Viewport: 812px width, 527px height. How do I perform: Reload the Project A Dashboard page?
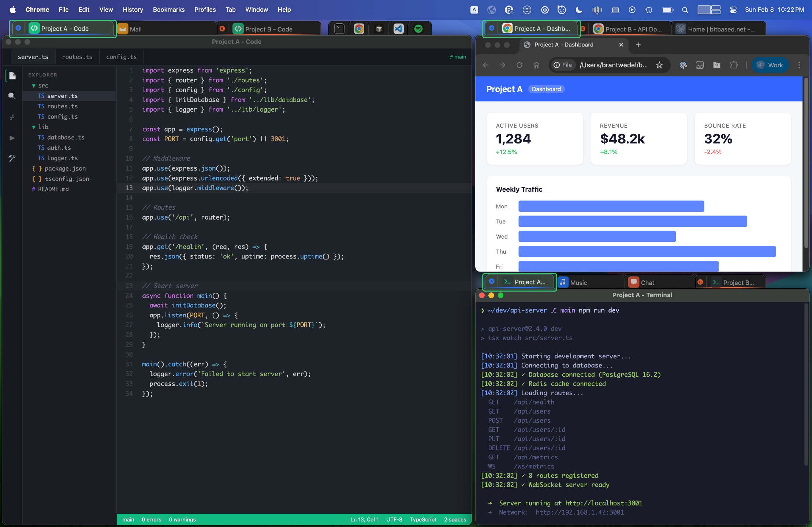click(x=520, y=65)
